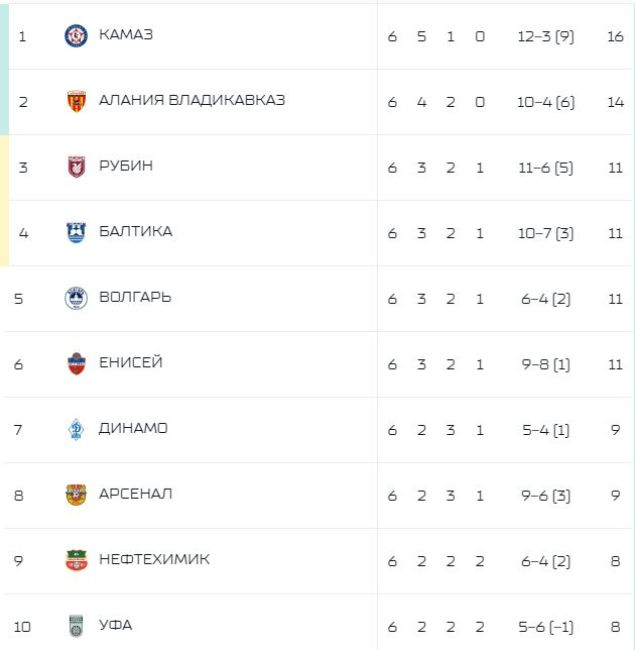
Task: Click the Арсенал club emblem
Action: tap(76, 495)
